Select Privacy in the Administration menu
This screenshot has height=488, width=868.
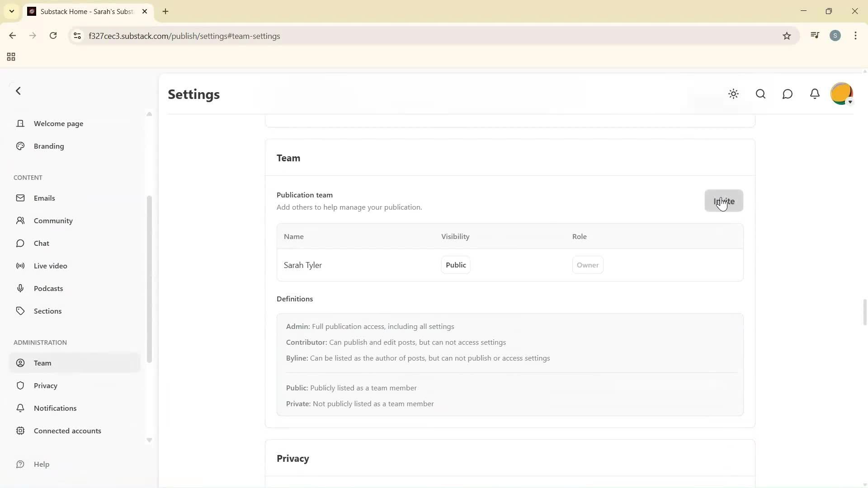45,385
